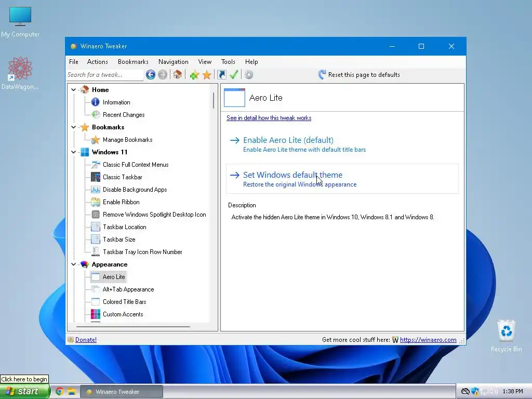
Task: Click the Start button
Action: 24,391
